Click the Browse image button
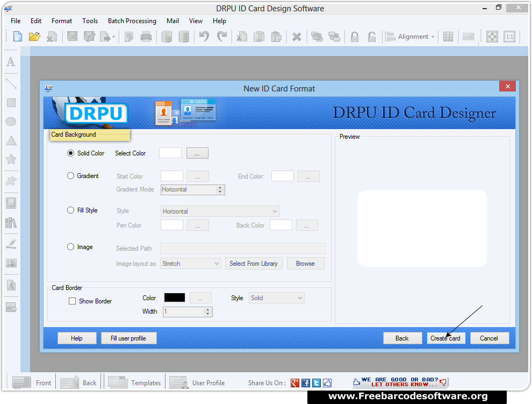The height and width of the screenshot is (404, 532). coord(305,264)
